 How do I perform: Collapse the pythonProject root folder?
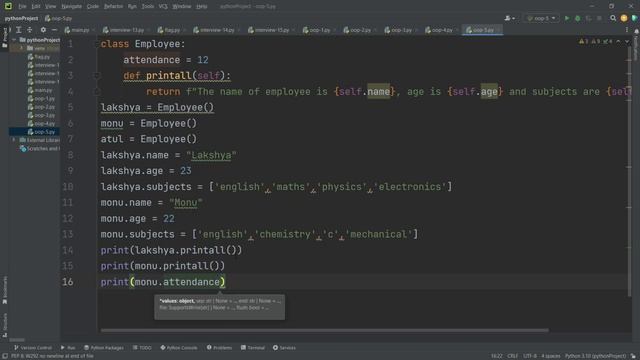(14, 40)
